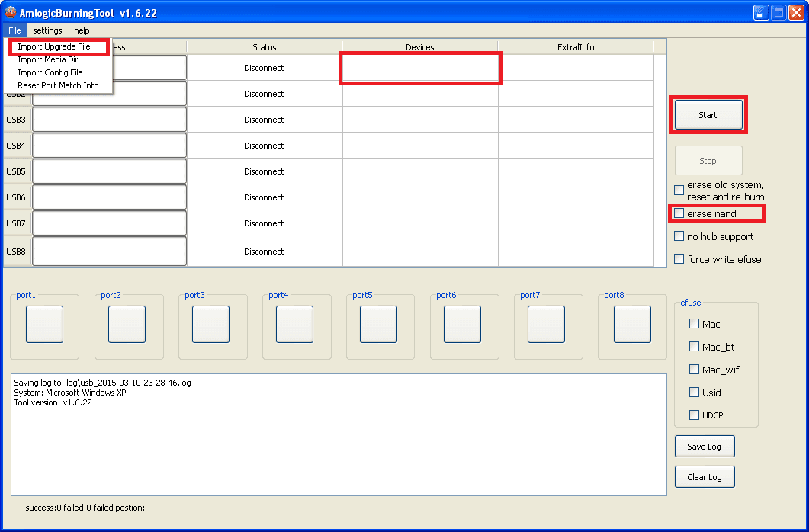Click 'System: Microsoft Windows XP' log line
Screen dimensions: 809x532
[70, 393]
